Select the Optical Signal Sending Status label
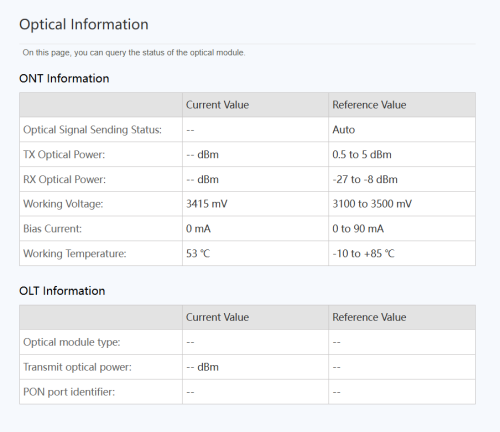 [92, 130]
